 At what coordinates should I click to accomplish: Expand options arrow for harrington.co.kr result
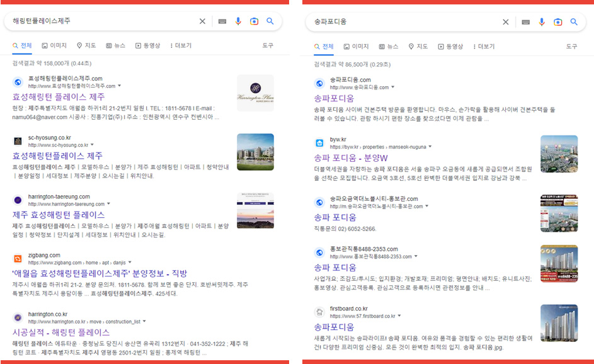(x=144, y=322)
